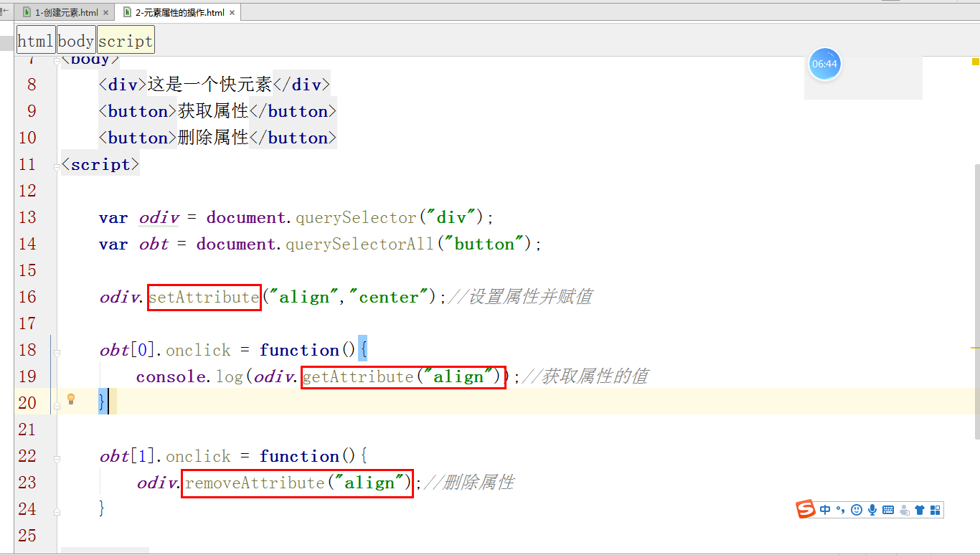Toggle Chinese/English input with 中 icon
The image size is (980, 555).
coord(825,509)
